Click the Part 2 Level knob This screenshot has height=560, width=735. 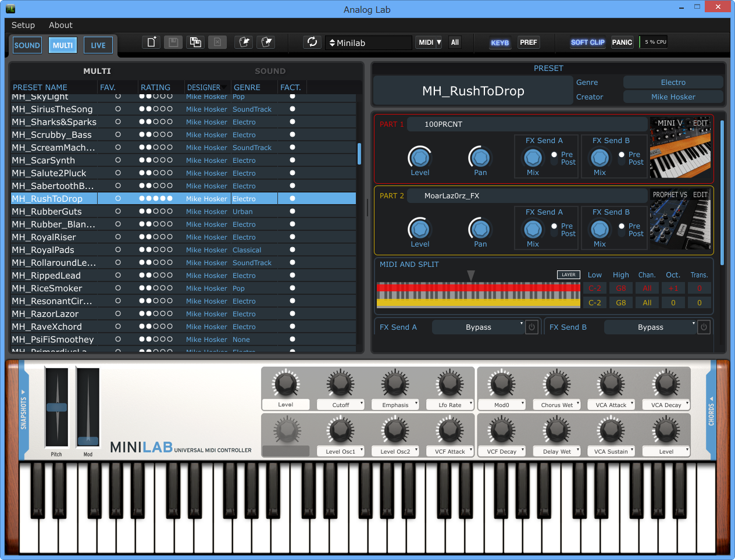pos(420,229)
